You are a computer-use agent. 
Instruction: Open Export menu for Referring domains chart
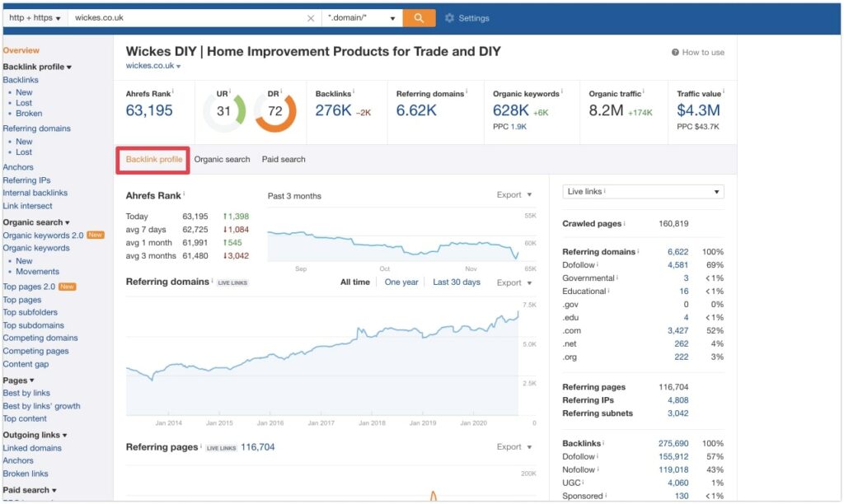tap(514, 282)
